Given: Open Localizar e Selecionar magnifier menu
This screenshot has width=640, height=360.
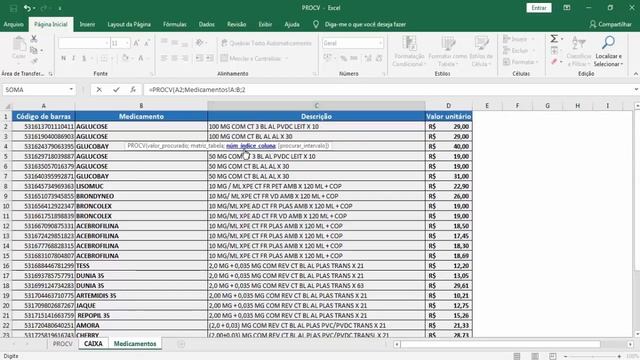Looking at the screenshot, I should pyautogui.click(x=608, y=51).
